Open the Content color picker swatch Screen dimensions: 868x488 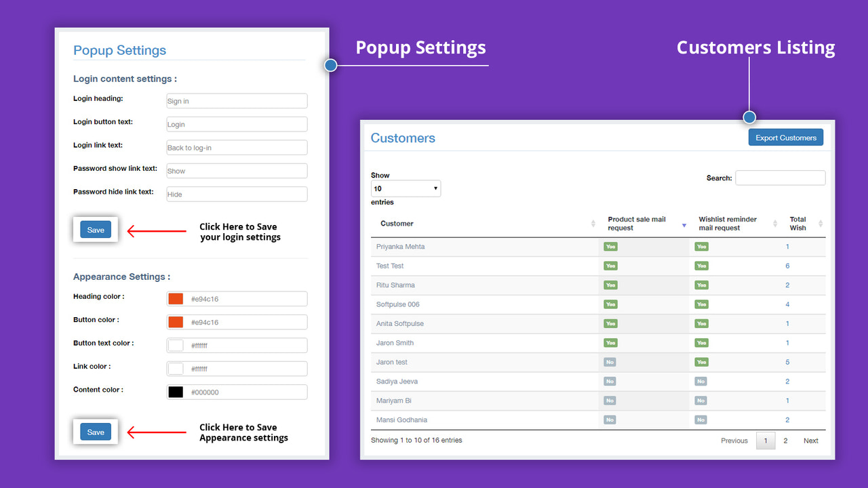click(174, 392)
